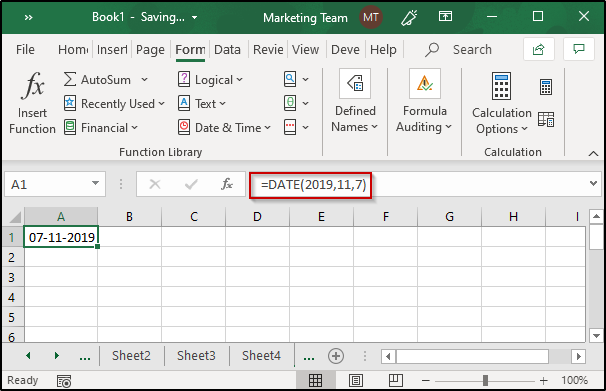606x391 pixels.
Task: Click the vertical scrollbar down arrow
Action: [x=596, y=336]
